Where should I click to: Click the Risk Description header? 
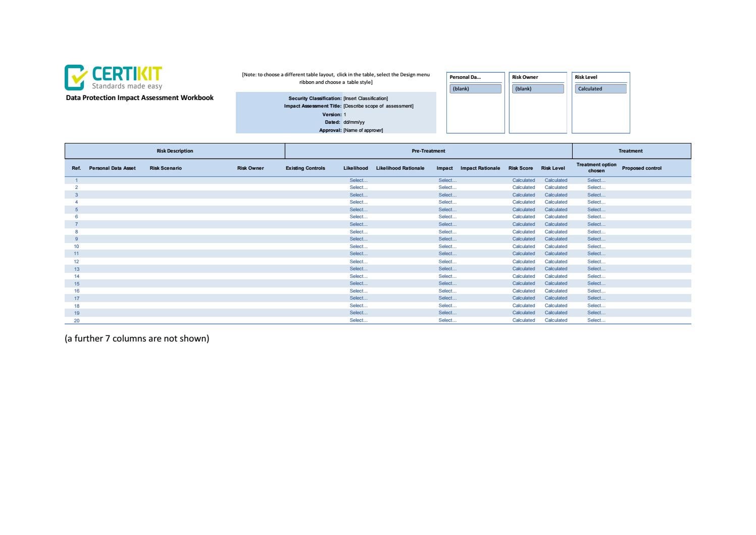click(175, 151)
